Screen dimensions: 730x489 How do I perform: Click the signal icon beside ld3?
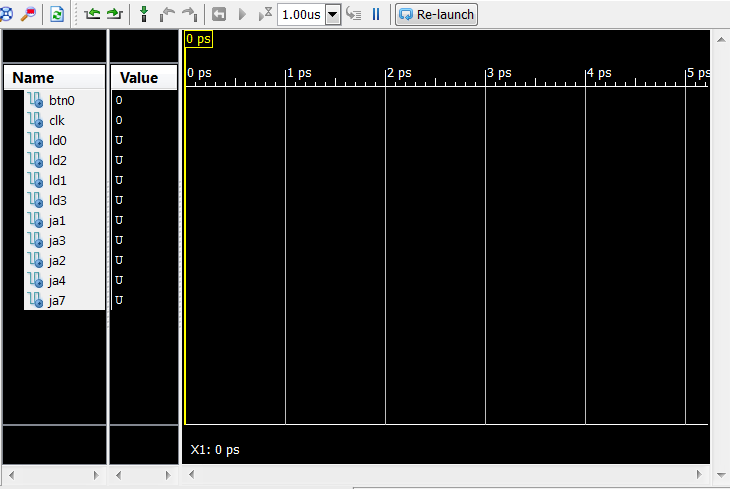click(x=36, y=200)
